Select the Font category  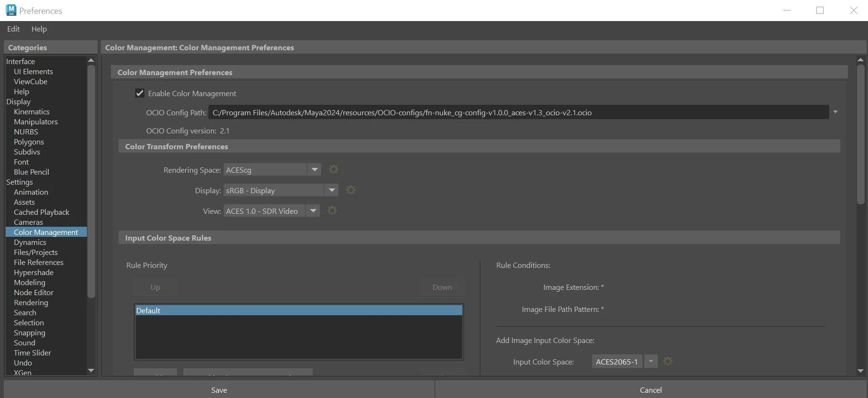pyautogui.click(x=21, y=162)
